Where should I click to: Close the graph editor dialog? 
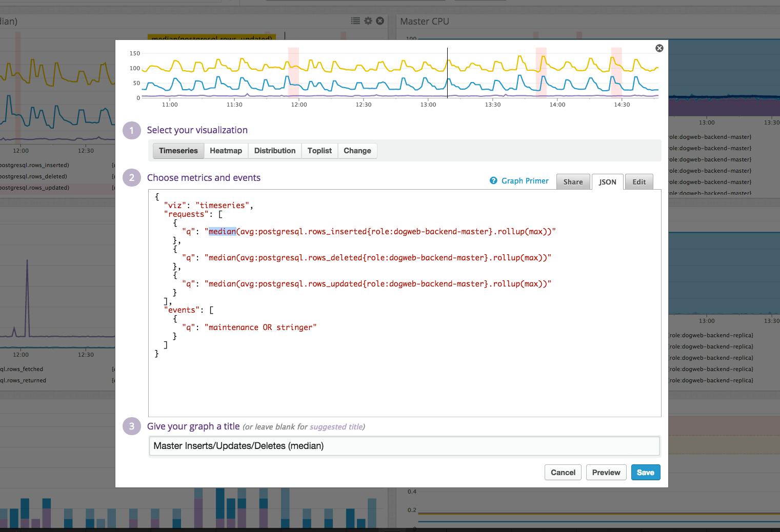[659, 48]
